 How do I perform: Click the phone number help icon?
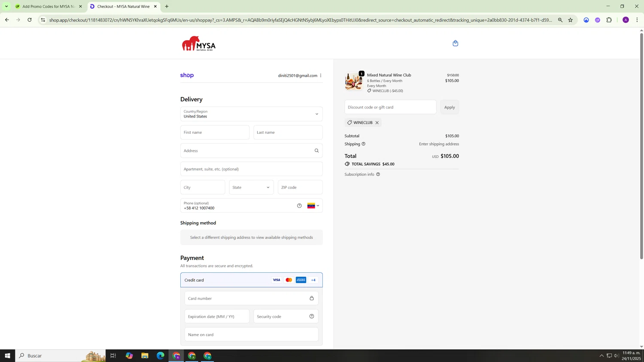pos(299,206)
